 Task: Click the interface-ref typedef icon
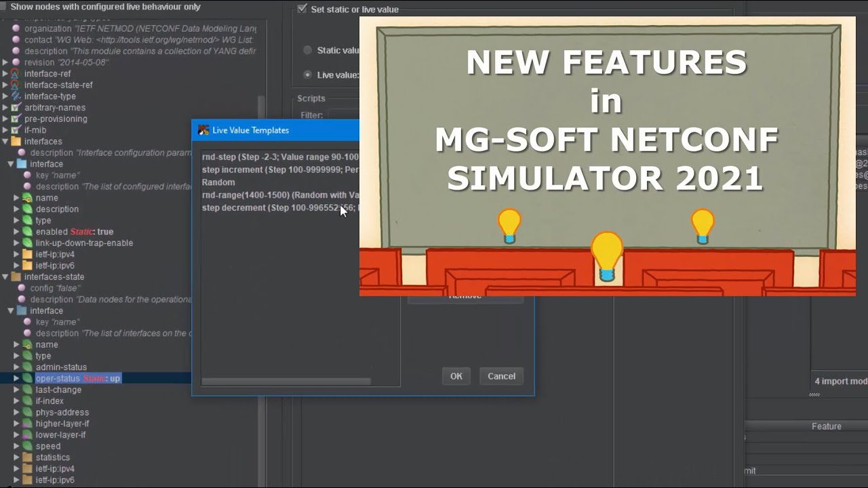(16, 74)
